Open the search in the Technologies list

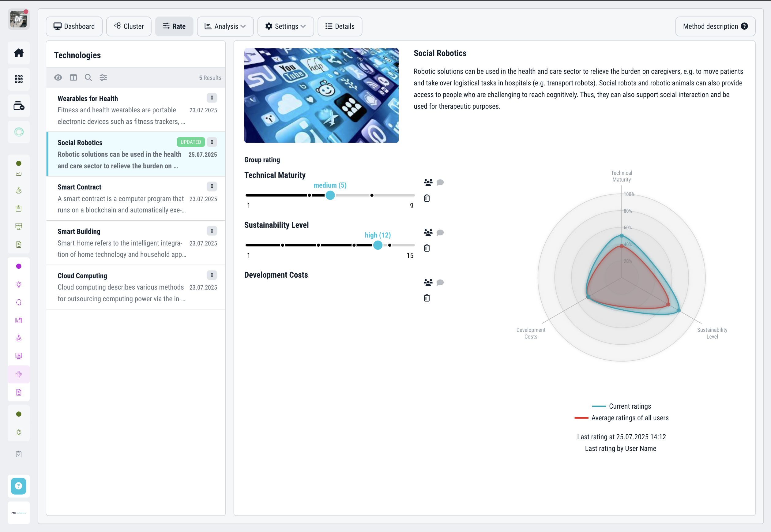(x=88, y=77)
